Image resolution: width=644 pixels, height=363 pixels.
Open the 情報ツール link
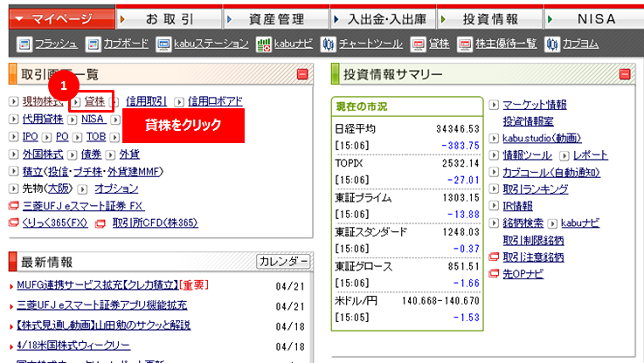tap(527, 155)
